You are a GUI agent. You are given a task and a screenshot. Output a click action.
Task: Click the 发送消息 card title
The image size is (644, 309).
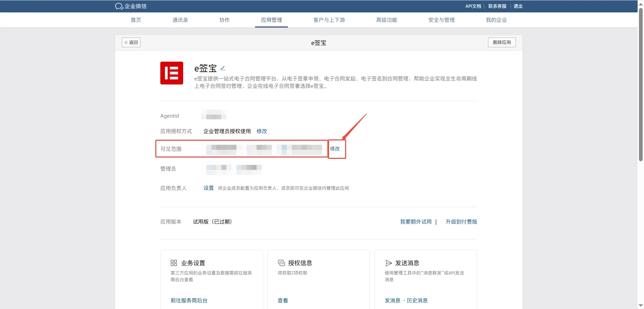407,263
